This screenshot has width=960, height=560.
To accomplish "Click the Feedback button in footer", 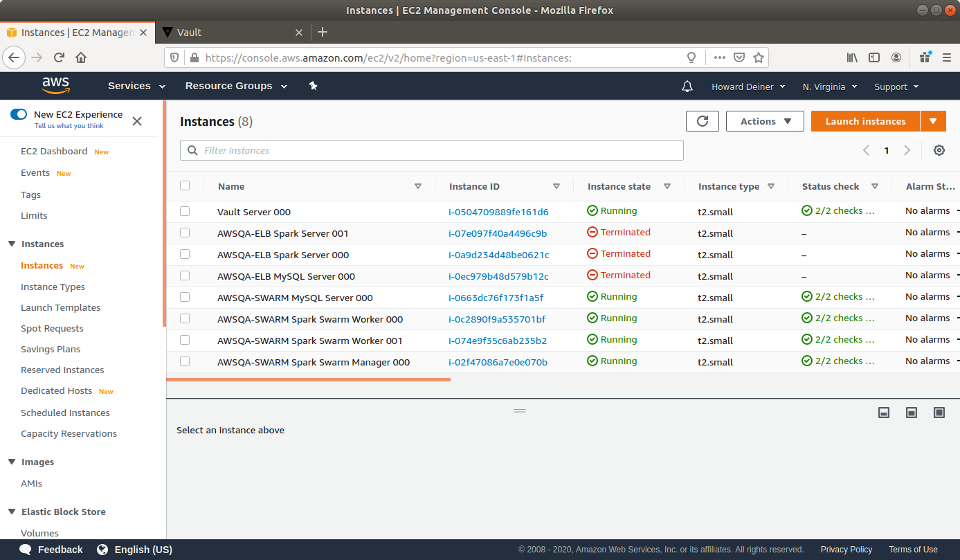I will point(52,550).
